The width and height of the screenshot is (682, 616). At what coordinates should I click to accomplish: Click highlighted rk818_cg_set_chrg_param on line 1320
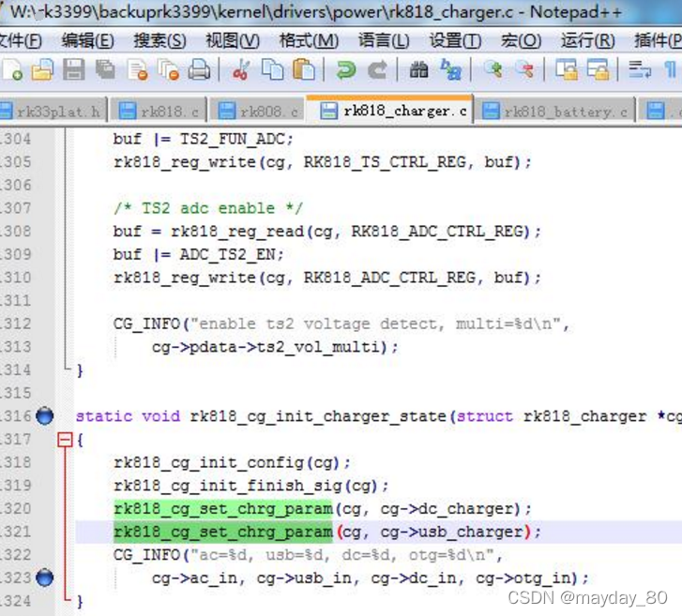coord(222,508)
